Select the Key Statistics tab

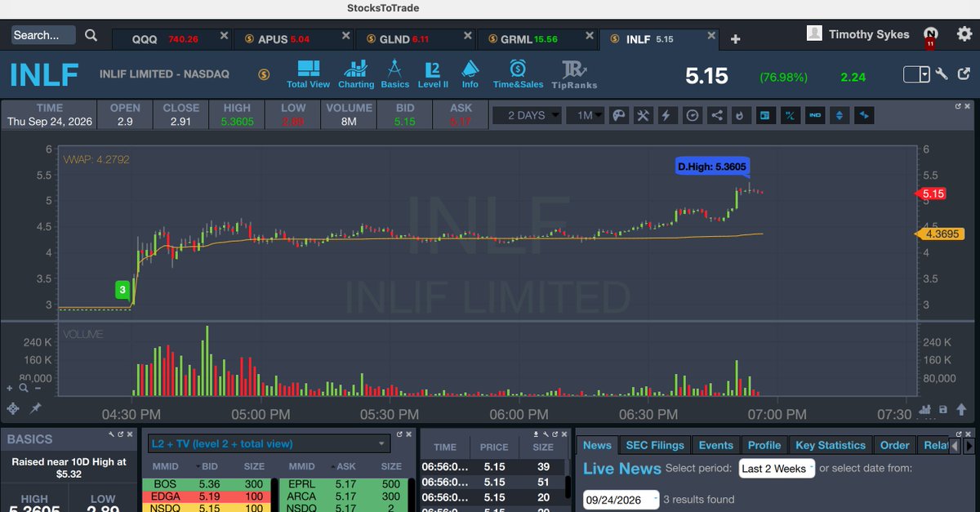click(x=831, y=445)
